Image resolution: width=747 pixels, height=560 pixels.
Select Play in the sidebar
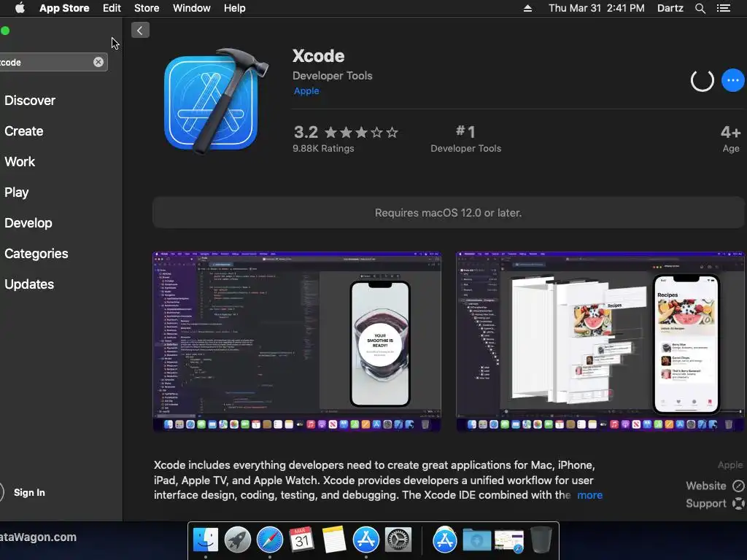(x=17, y=192)
